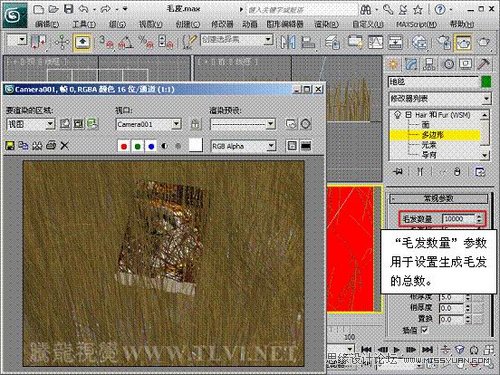Open the 帮助(H) menu

pyautogui.click(x=462, y=24)
